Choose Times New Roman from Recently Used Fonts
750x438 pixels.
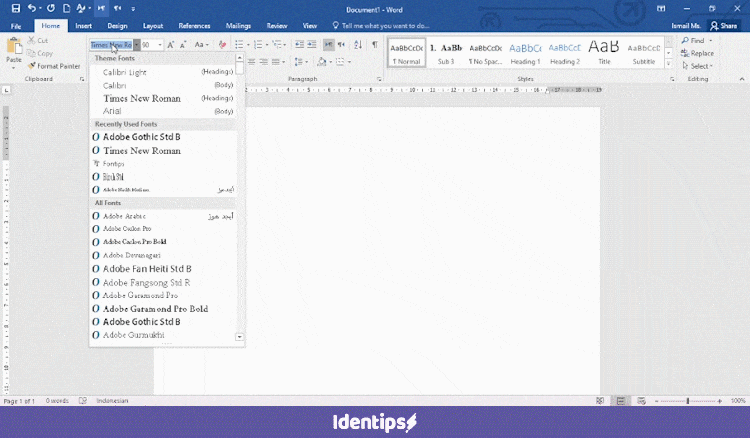142,150
